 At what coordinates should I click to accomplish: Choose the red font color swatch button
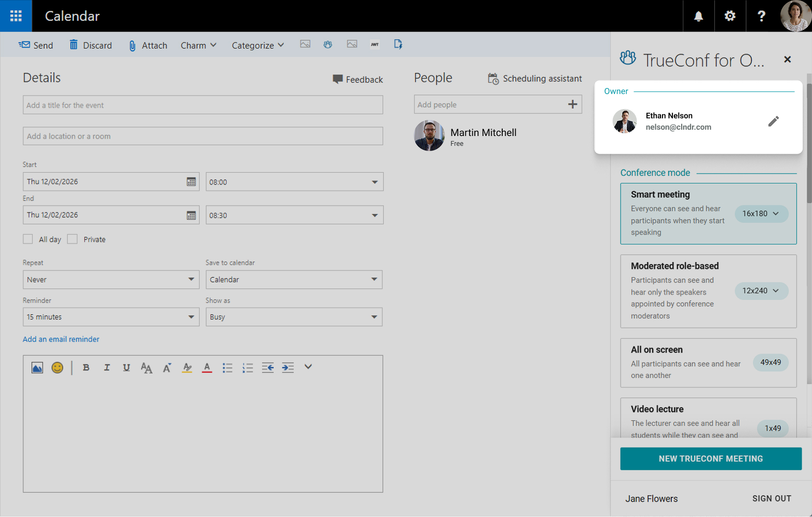pyautogui.click(x=207, y=368)
